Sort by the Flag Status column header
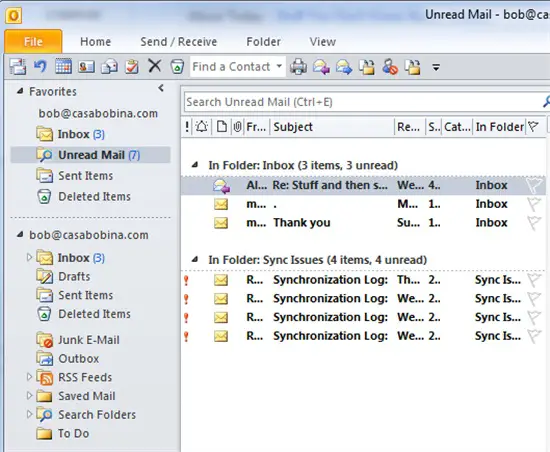The image size is (550, 452). click(534, 127)
